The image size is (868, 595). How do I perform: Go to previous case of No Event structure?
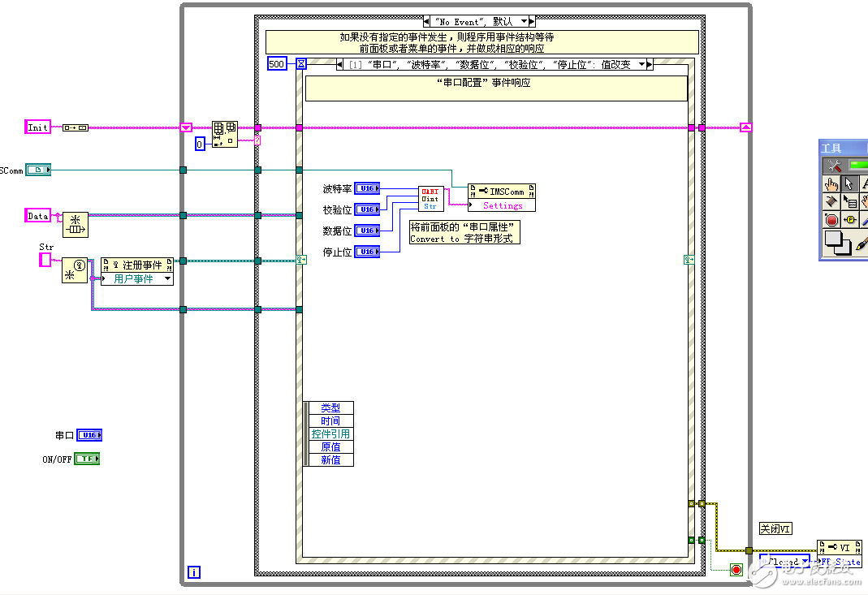click(426, 22)
